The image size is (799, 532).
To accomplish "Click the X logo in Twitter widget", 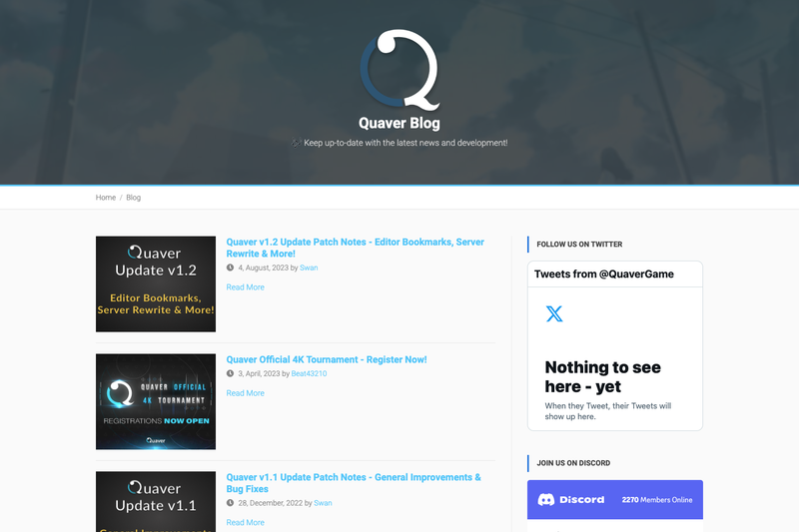I will [x=554, y=313].
